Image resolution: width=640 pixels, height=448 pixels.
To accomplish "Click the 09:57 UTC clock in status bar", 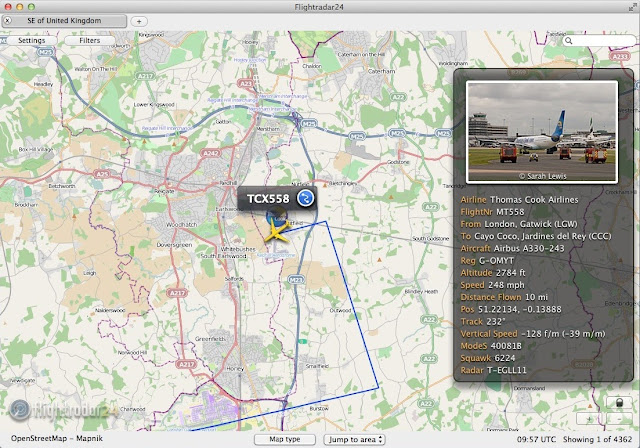I will (x=536, y=439).
